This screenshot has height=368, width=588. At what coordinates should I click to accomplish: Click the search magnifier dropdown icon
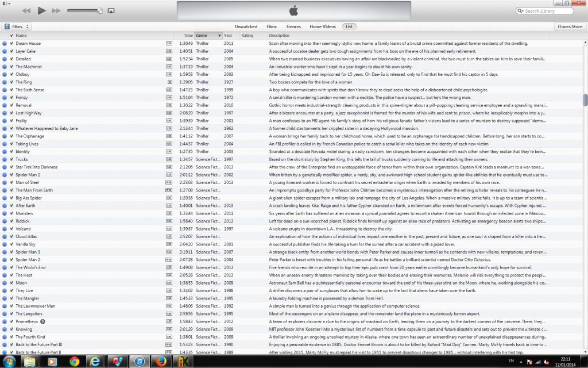click(x=520, y=11)
